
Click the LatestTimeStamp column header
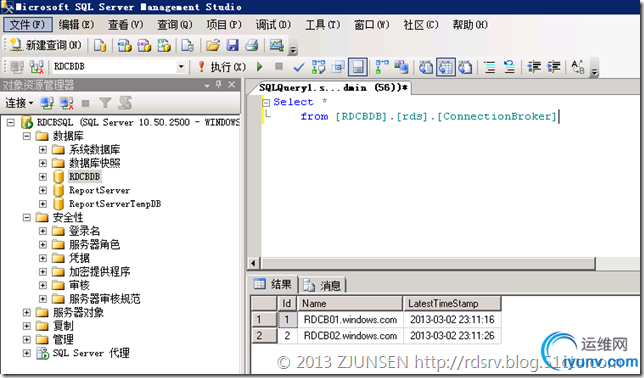[x=452, y=304]
